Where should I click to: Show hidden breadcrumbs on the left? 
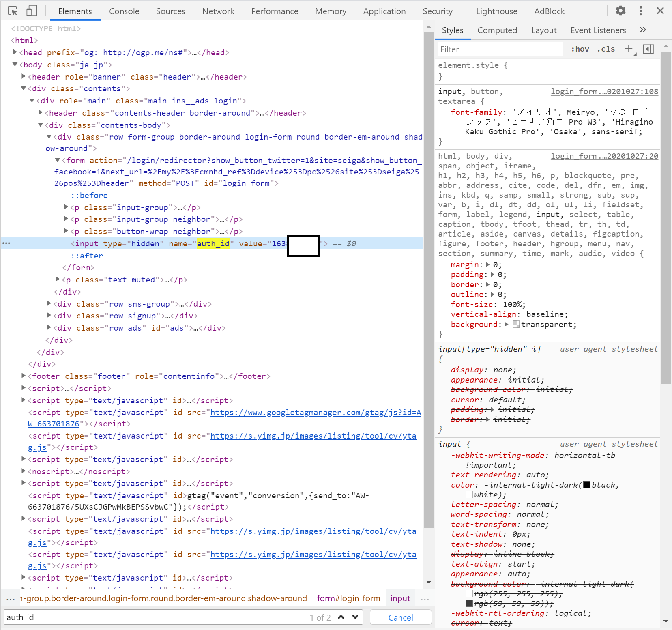pos(11,598)
